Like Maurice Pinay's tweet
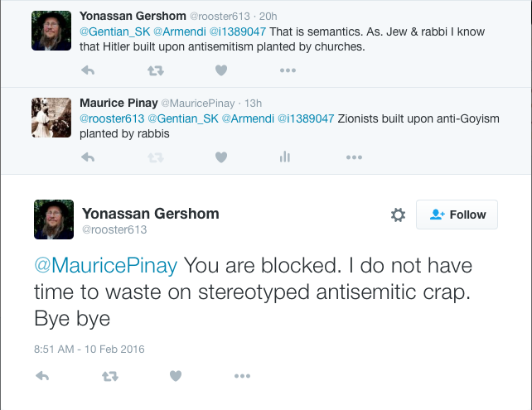 pos(221,157)
